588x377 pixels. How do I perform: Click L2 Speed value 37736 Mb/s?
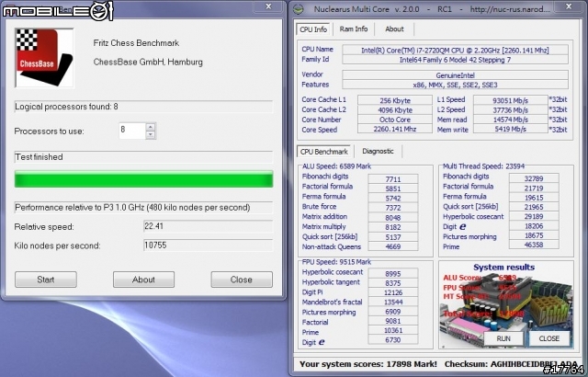click(511, 110)
